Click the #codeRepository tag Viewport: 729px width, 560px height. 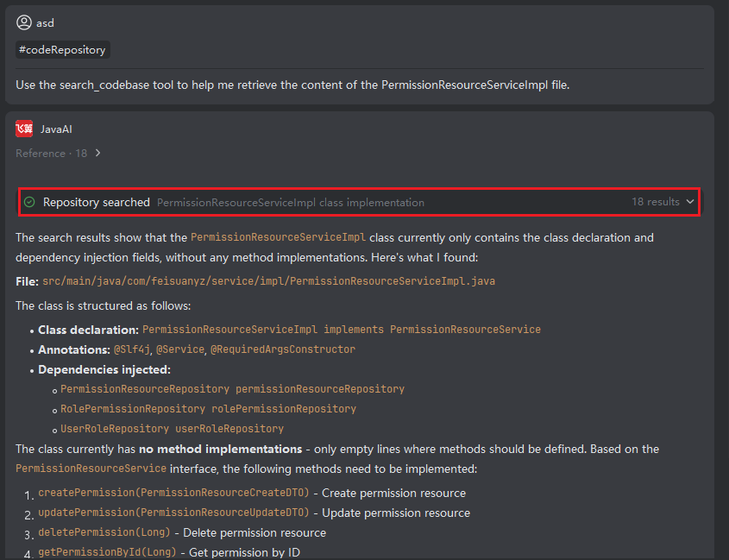tap(62, 50)
